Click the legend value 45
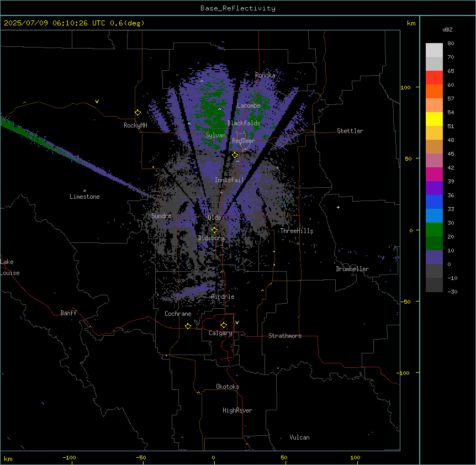This screenshot has width=476, height=465. pyautogui.click(x=451, y=154)
